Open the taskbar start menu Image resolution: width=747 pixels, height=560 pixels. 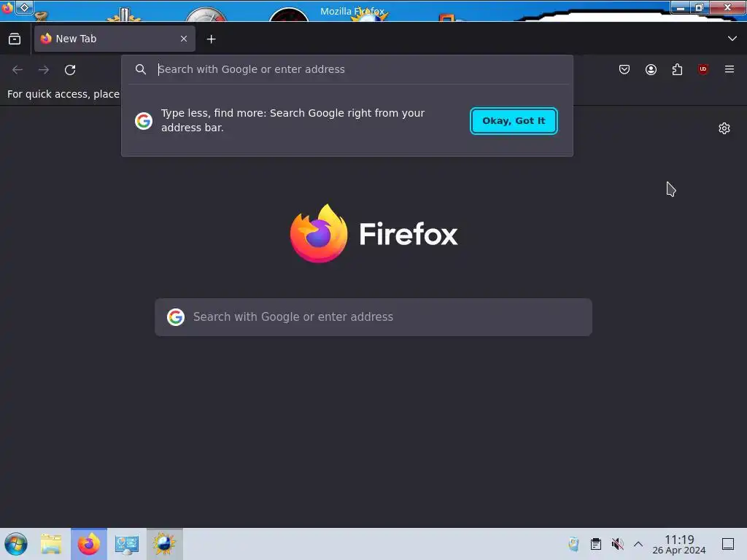coord(16,544)
